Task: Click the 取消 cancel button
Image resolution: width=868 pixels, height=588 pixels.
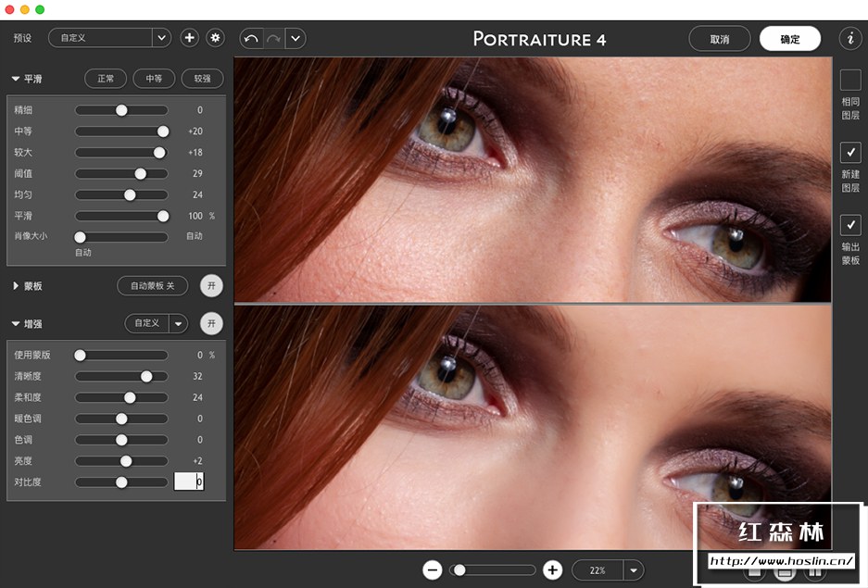Action: click(x=720, y=39)
